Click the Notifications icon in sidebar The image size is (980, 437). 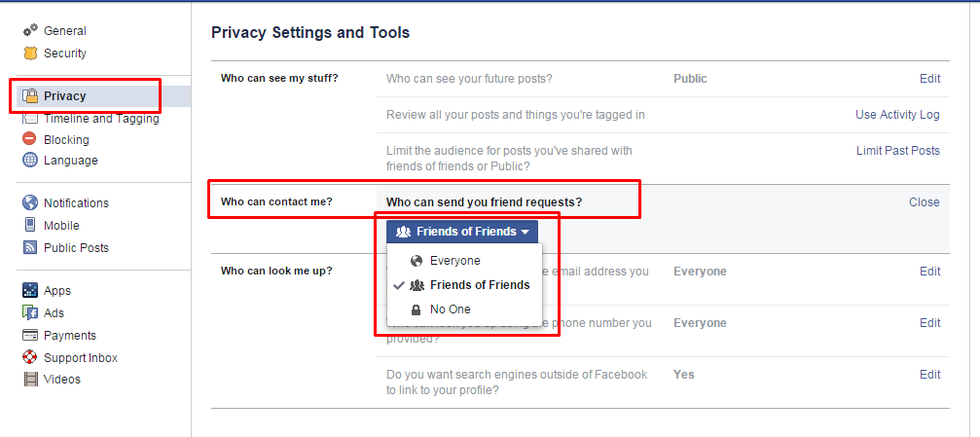30,203
